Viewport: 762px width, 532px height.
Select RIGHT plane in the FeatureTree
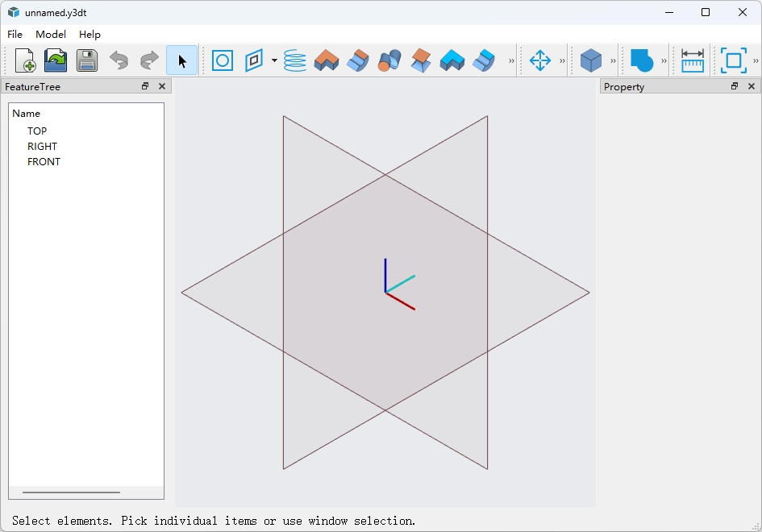(42, 147)
